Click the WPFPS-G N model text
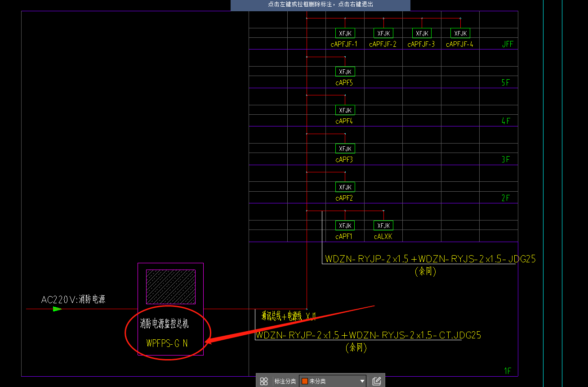This screenshot has height=387, width=588. point(167,343)
